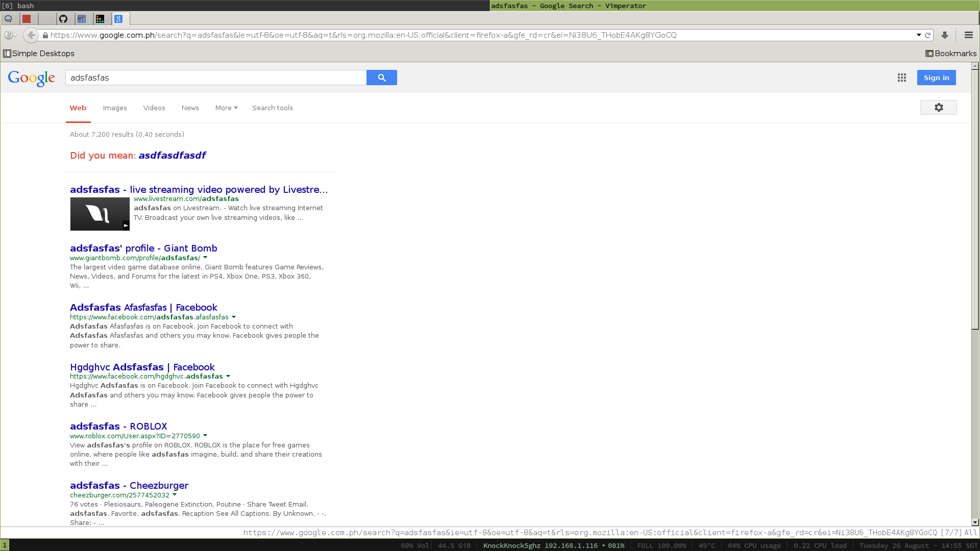Image resolution: width=980 pixels, height=551 pixels.
Task: Open the Livestream adsfasfas result title
Action: click(x=199, y=189)
